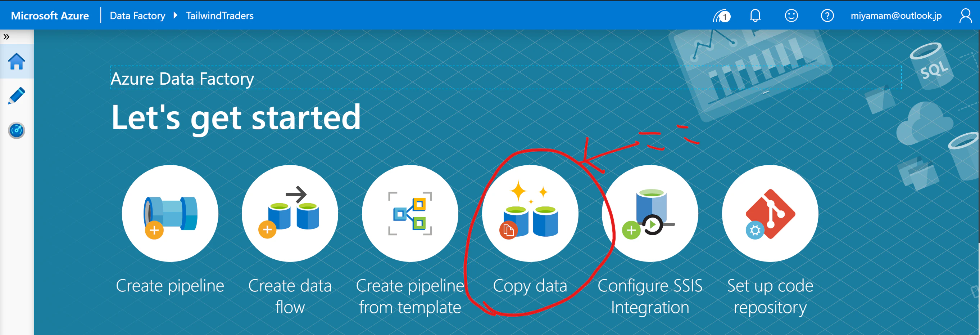Open the user account avatar icon
Image resolution: width=980 pixels, height=335 pixels.
point(966,15)
